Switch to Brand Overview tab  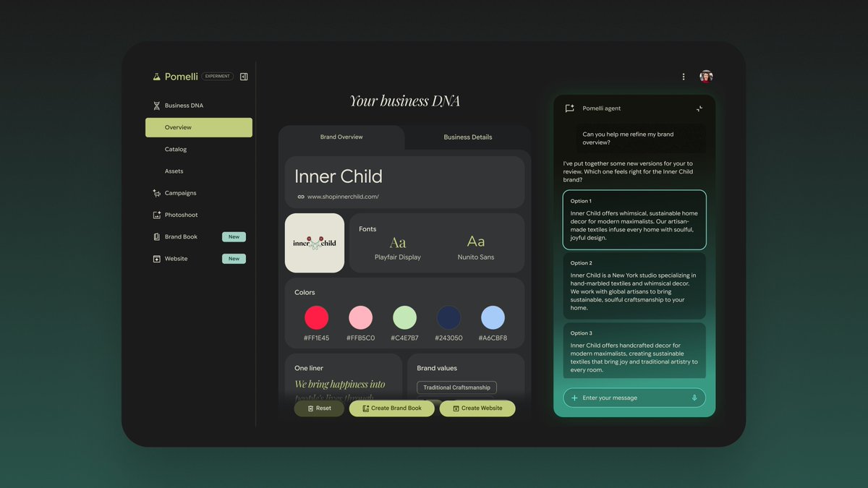(x=341, y=137)
